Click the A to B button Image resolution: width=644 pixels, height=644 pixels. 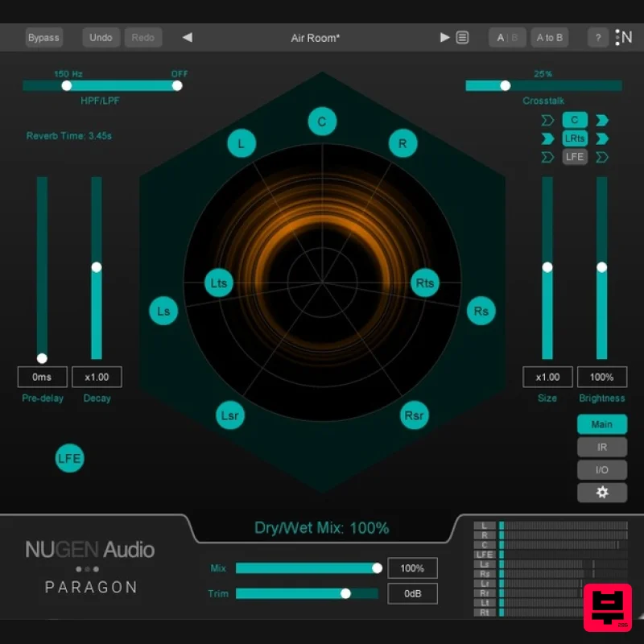click(549, 37)
